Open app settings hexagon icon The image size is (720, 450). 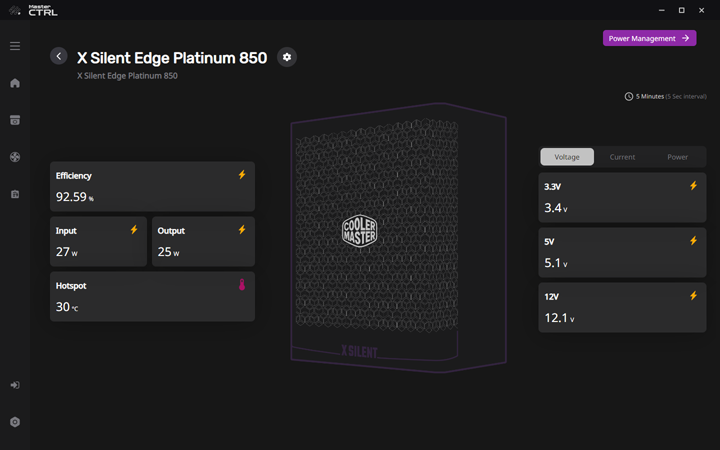point(15,422)
